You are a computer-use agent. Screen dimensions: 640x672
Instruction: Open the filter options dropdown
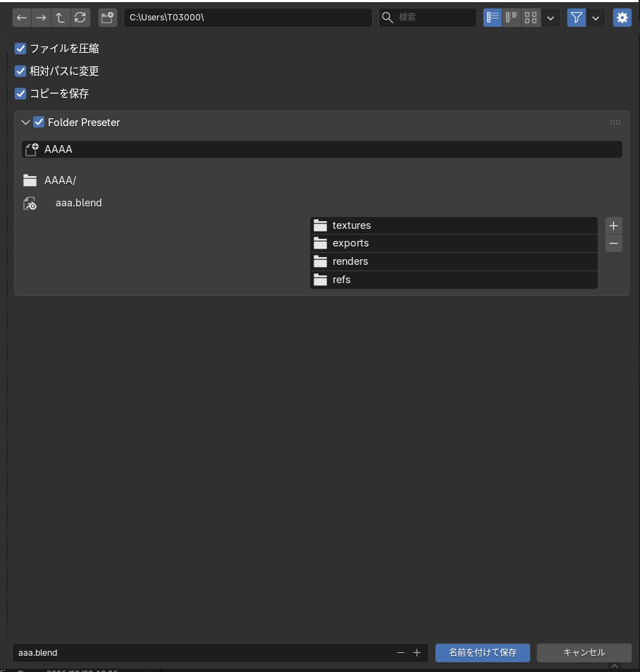pos(596,18)
